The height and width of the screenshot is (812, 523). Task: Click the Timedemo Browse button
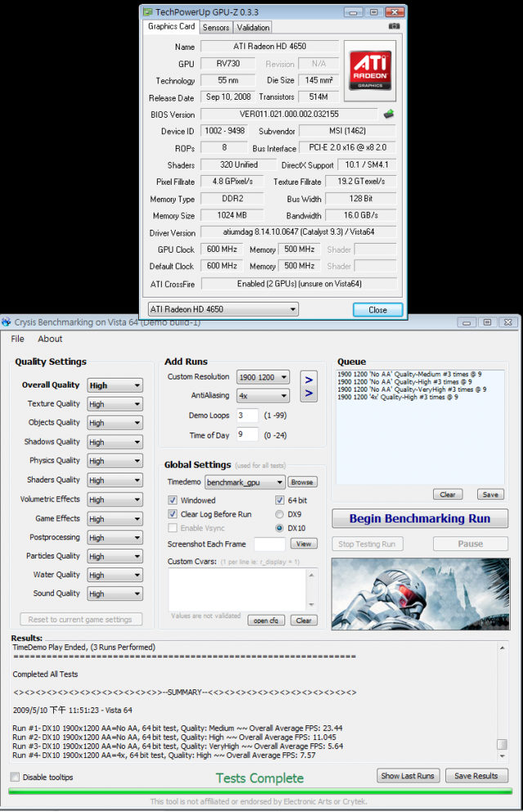(302, 482)
